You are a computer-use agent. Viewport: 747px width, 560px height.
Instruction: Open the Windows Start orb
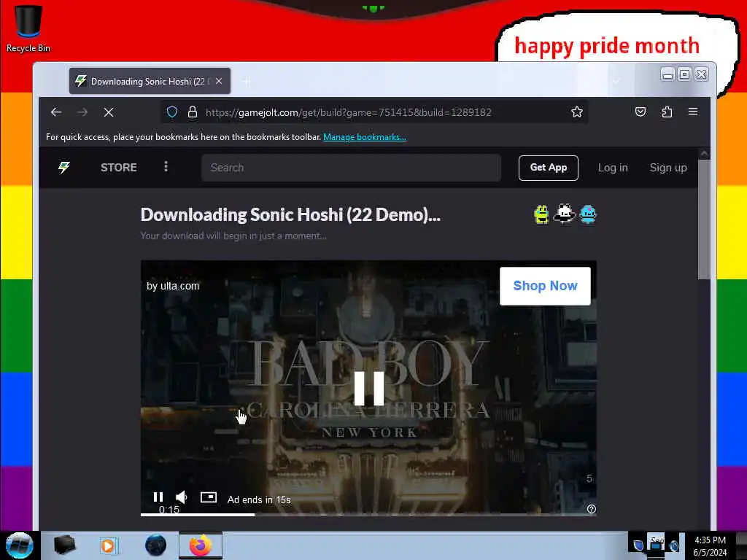tap(20, 545)
